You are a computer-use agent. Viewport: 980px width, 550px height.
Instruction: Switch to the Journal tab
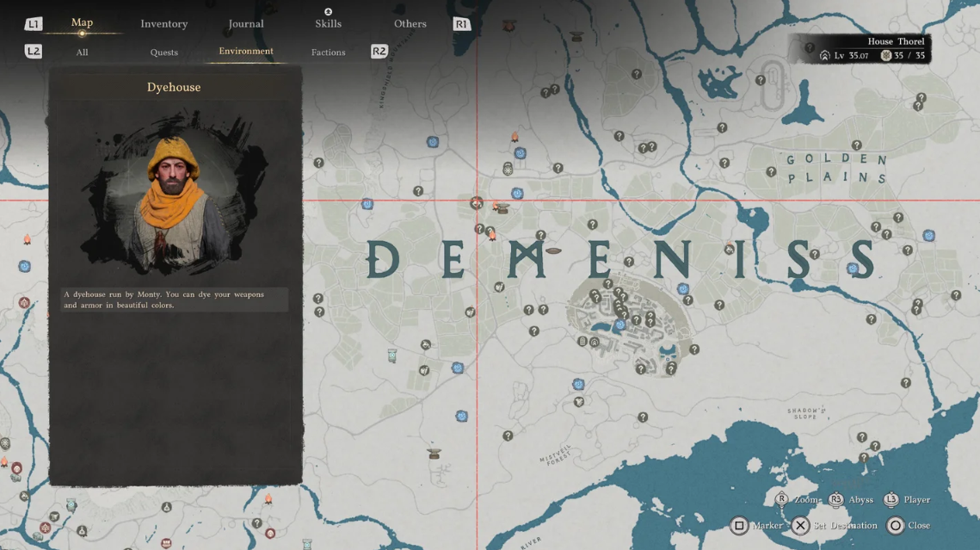click(246, 24)
